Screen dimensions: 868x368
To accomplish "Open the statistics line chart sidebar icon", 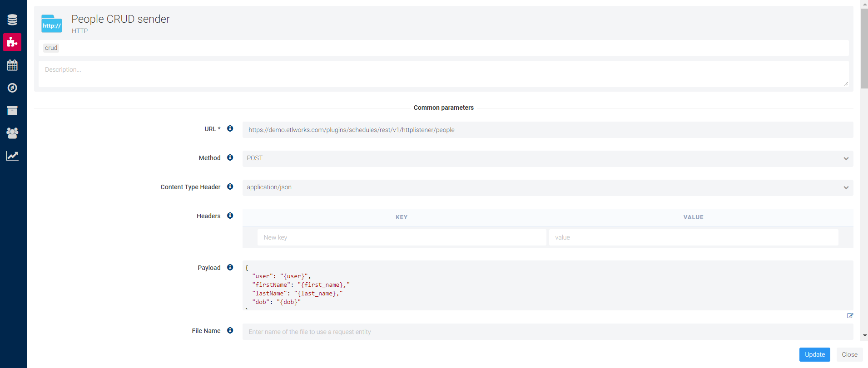I will click(x=12, y=156).
